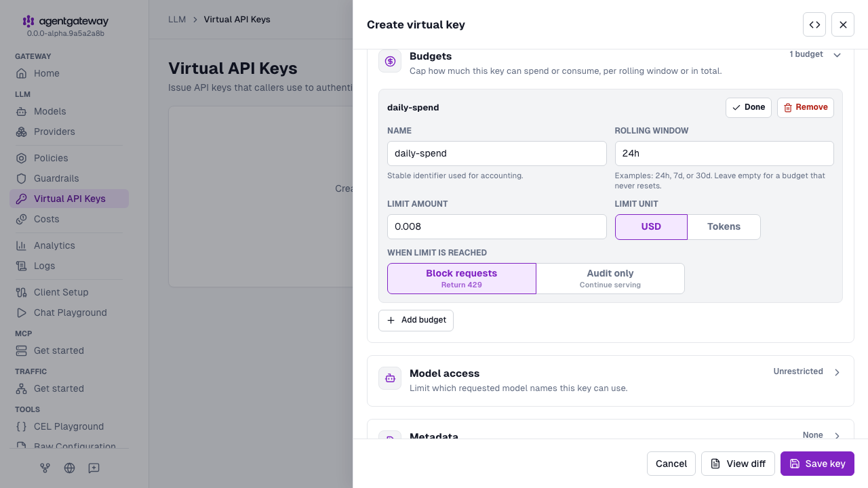Open Chat Playground in the sidebar

tap(68, 312)
